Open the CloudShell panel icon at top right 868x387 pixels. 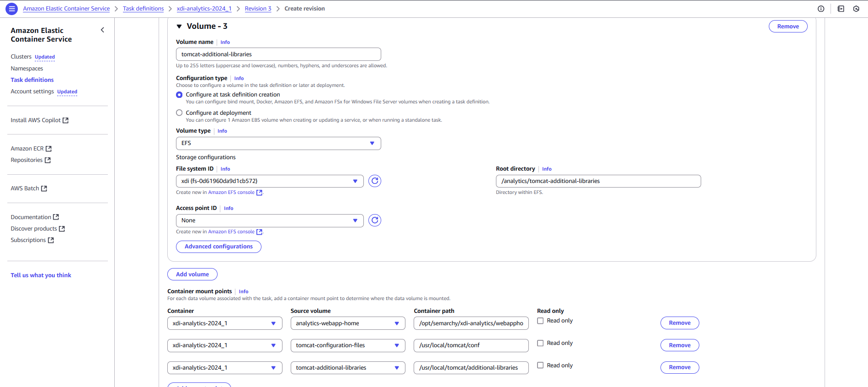point(841,9)
